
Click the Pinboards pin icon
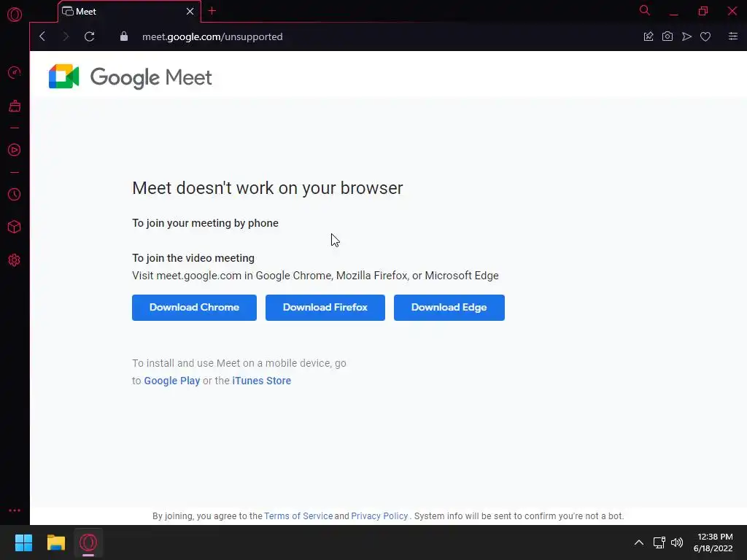(649, 36)
